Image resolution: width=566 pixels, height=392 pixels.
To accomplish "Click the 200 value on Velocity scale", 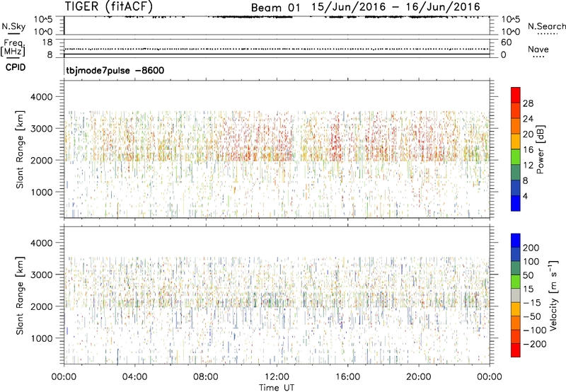I will pyautogui.click(x=531, y=248).
